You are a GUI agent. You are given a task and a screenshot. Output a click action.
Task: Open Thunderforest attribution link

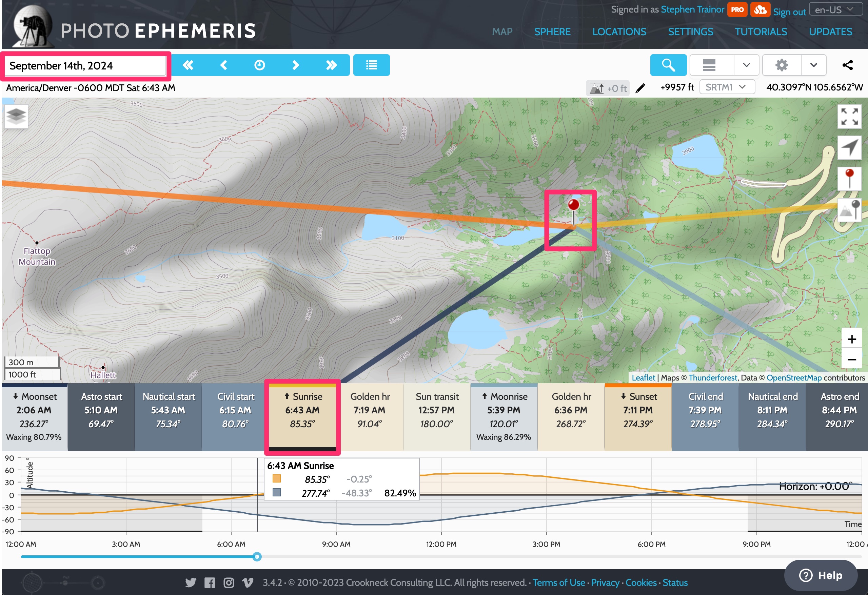point(713,377)
